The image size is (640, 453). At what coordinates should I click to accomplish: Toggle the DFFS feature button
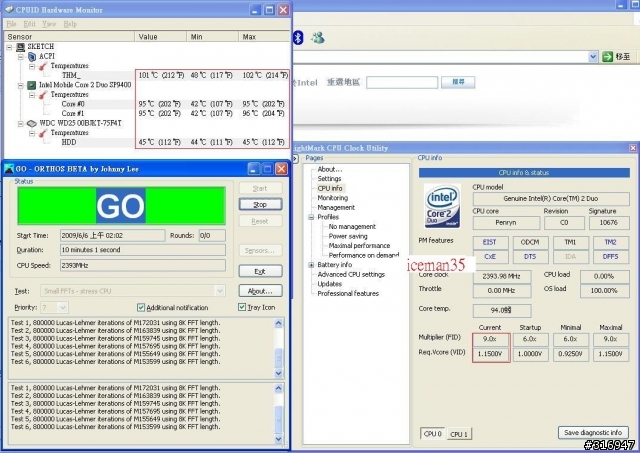point(611,257)
